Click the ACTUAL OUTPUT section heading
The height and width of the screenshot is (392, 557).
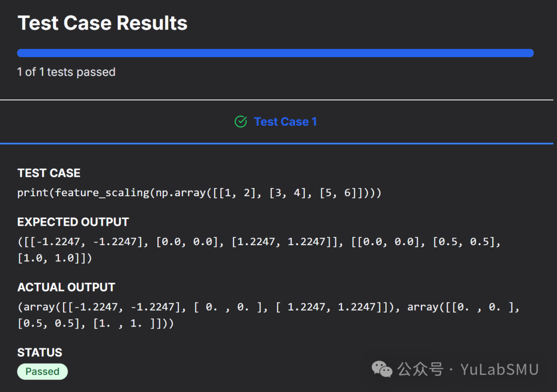67,287
